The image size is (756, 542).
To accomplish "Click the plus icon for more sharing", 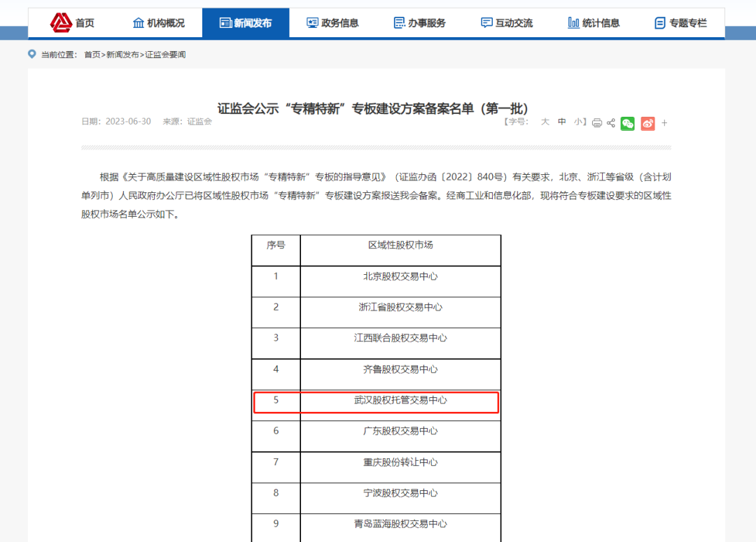I will pyautogui.click(x=664, y=123).
